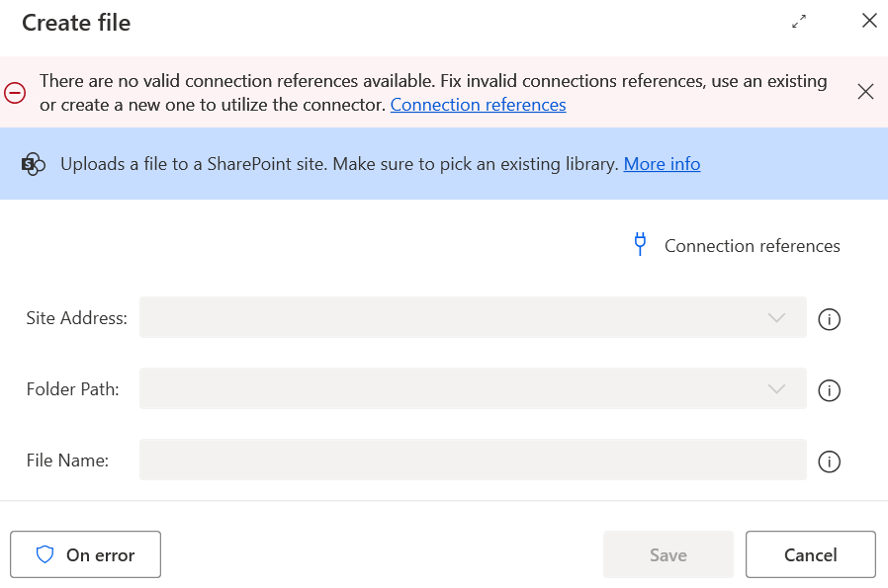888x588 pixels.
Task: Click the On error button
Action: coord(85,554)
